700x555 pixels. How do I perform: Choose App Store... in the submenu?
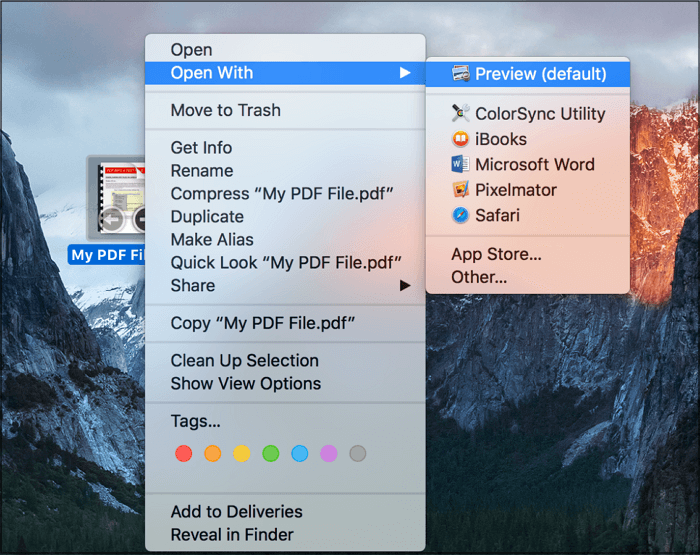(528, 254)
